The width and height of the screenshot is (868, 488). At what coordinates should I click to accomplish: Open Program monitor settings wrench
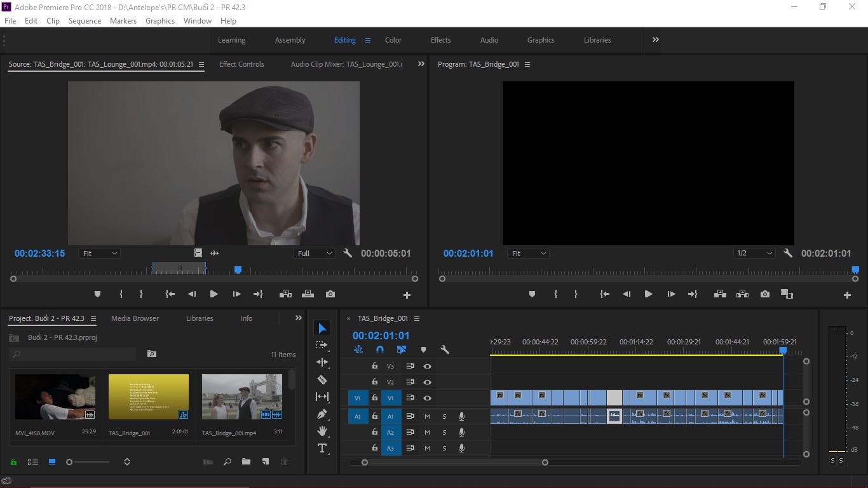(x=788, y=253)
